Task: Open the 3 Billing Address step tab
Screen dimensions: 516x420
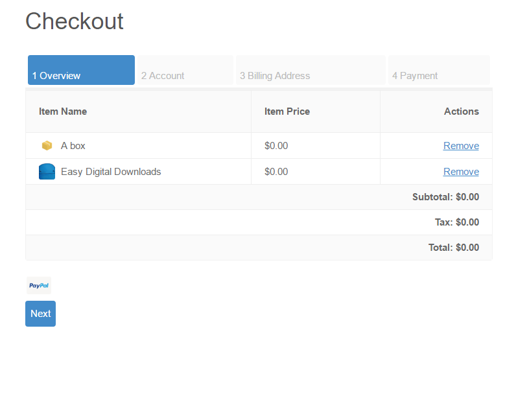Action: 311,70
